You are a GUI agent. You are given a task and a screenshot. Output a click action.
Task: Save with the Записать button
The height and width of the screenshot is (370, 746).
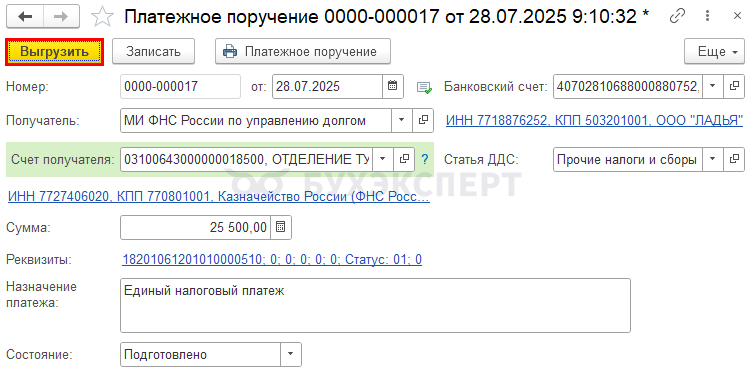pyautogui.click(x=153, y=51)
